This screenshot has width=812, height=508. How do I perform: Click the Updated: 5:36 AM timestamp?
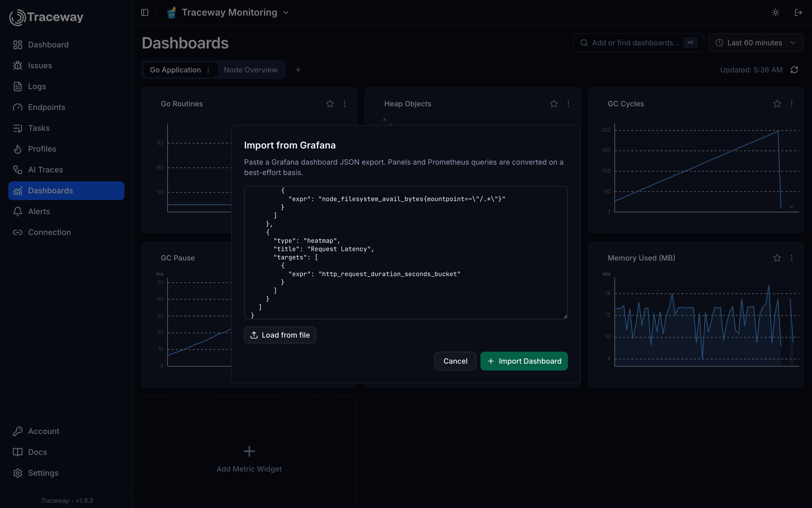751,70
